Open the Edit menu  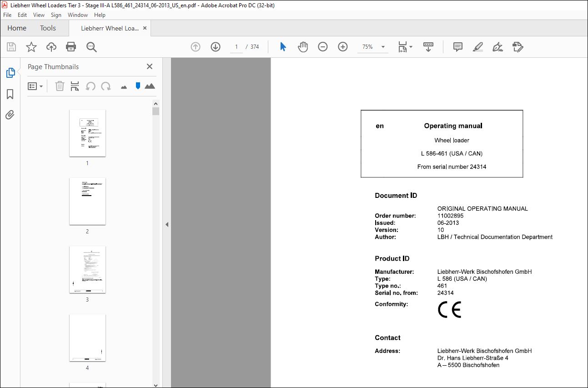[22, 15]
